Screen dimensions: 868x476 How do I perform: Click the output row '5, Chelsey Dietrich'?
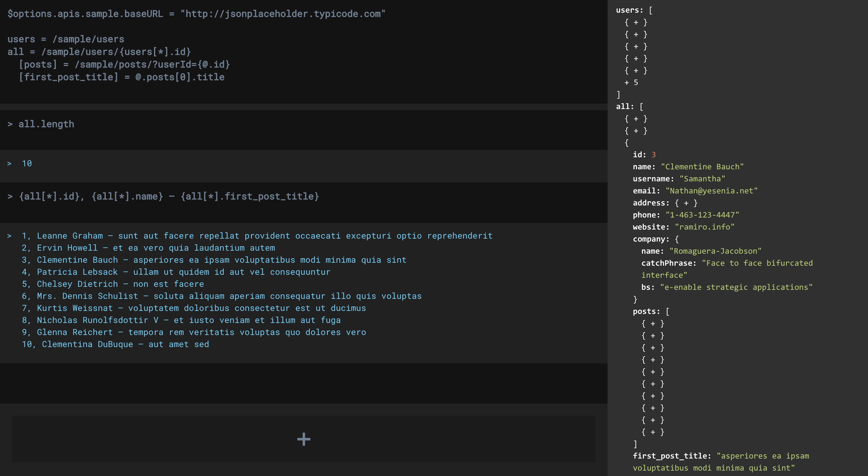tap(112, 284)
